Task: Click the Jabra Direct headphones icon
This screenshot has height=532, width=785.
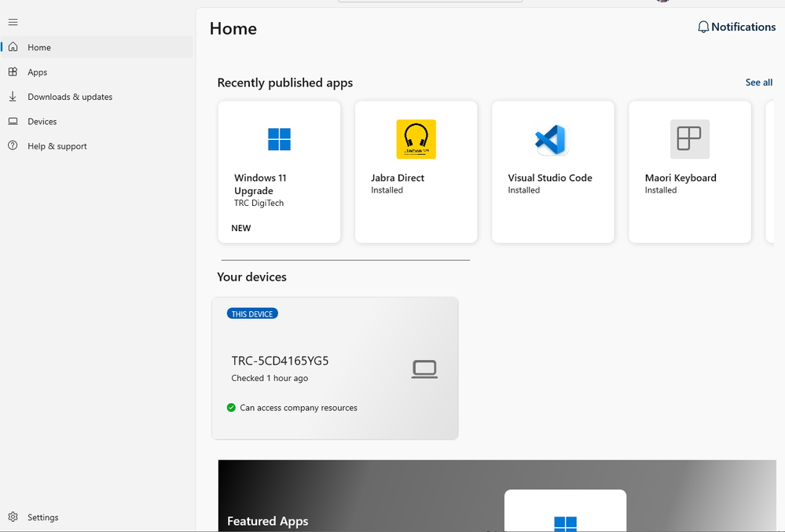Action: (416, 139)
